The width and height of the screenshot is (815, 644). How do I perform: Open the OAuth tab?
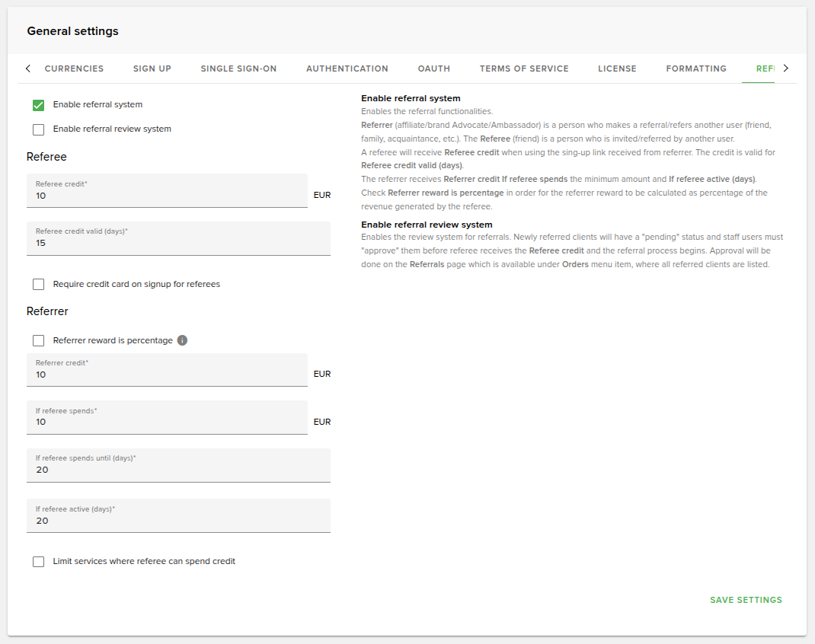pyautogui.click(x=434, y=69)
